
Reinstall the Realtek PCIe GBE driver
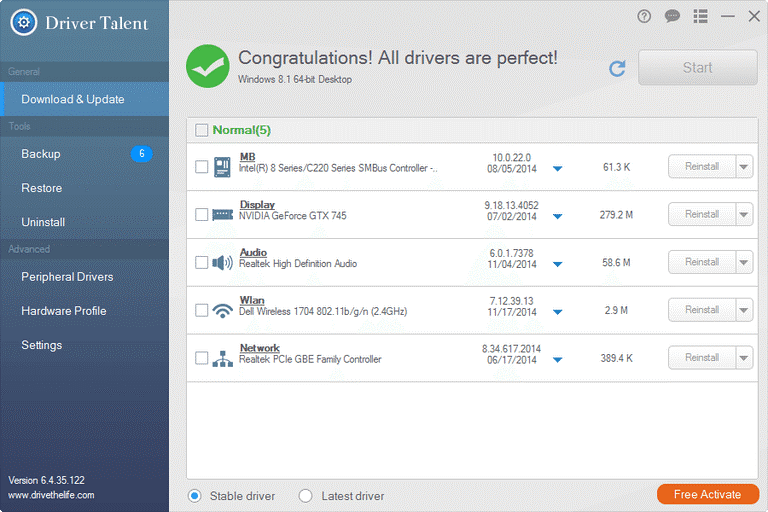pos(702,358)
